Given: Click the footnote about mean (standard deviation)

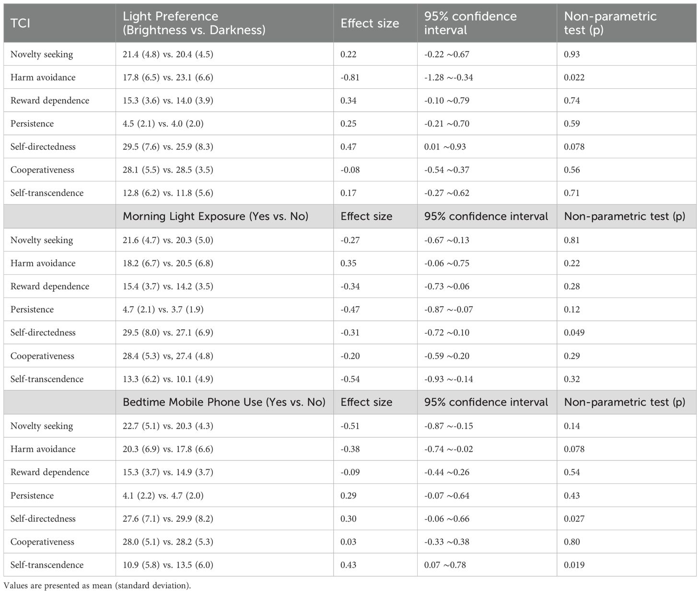Looking at the screenshot, I should point(97,585).
